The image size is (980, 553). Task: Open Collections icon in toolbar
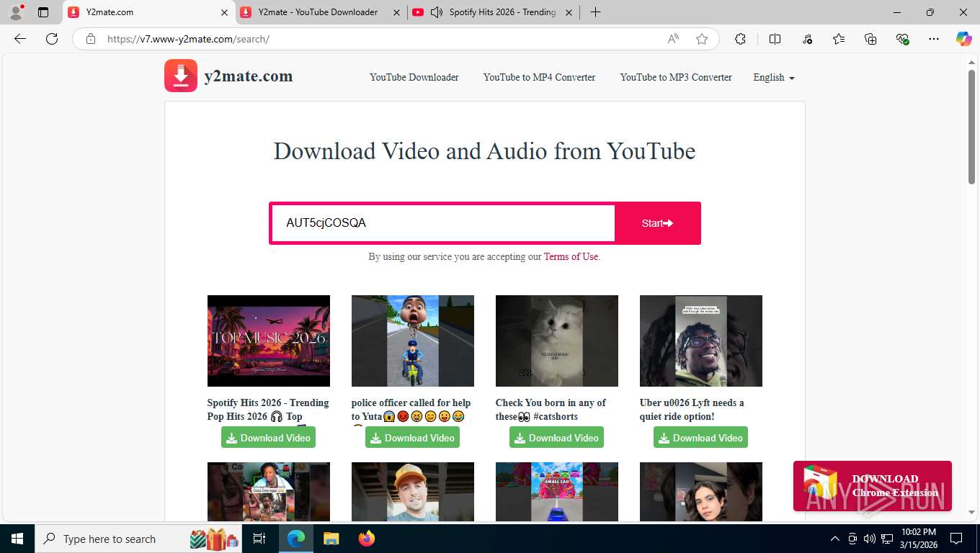pos(870,39)
